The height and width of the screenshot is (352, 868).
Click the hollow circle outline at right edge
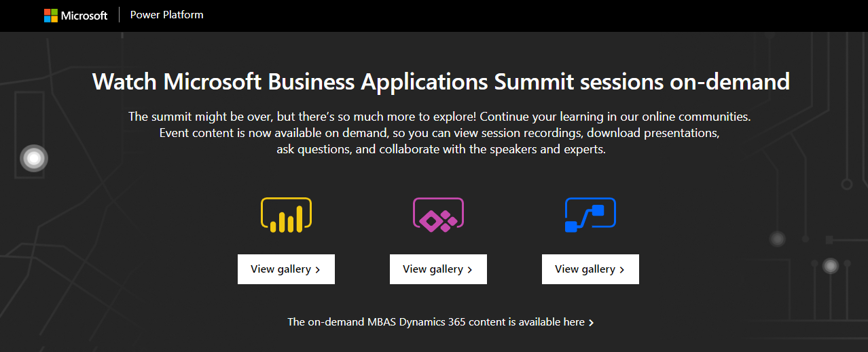846,184
